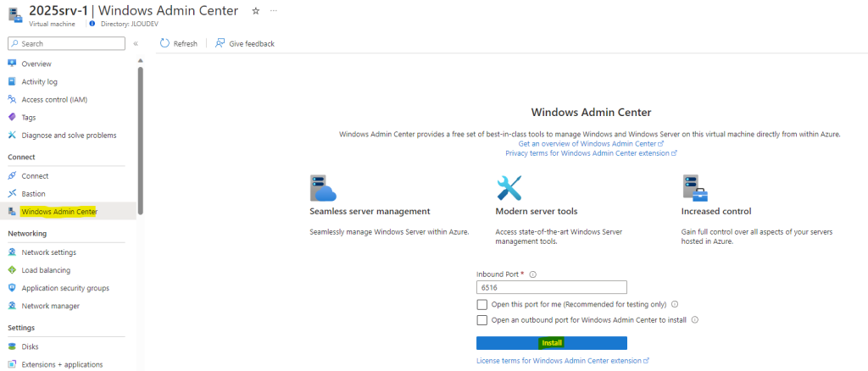This screenshot has height=371, width=868.
Task: Click info icon beside Open this port
Action: (675, 304)
